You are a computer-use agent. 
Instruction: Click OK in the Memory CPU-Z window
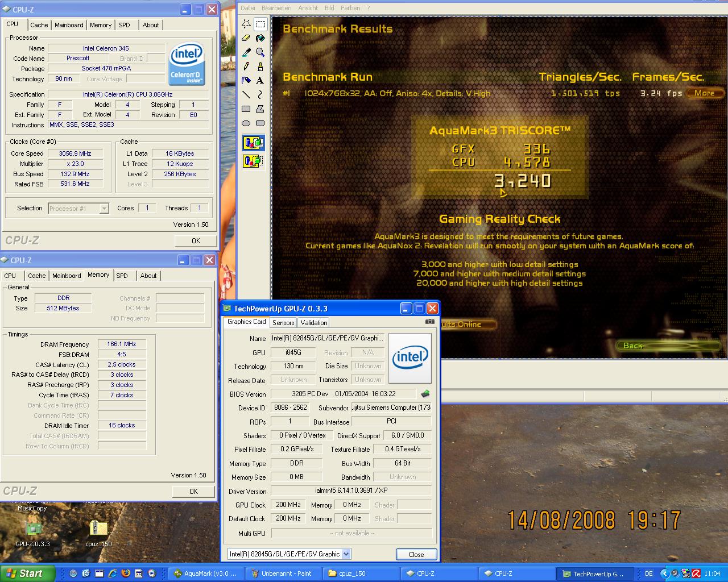193,491
